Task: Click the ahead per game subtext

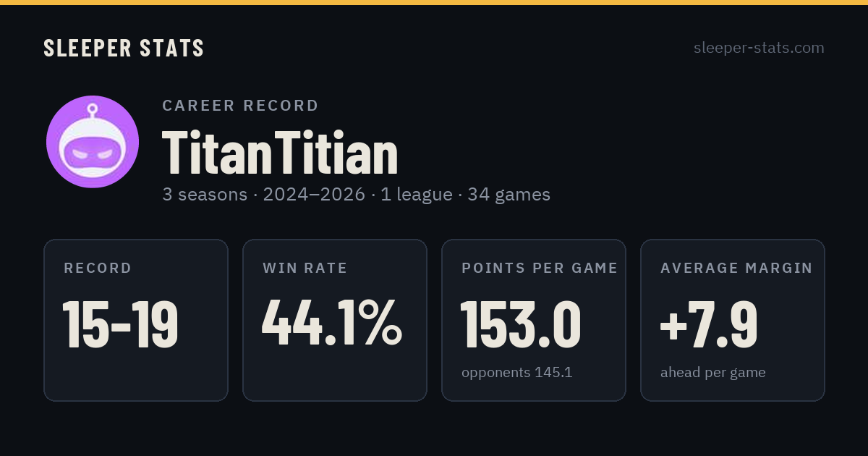Action: [x=713, y=373]
